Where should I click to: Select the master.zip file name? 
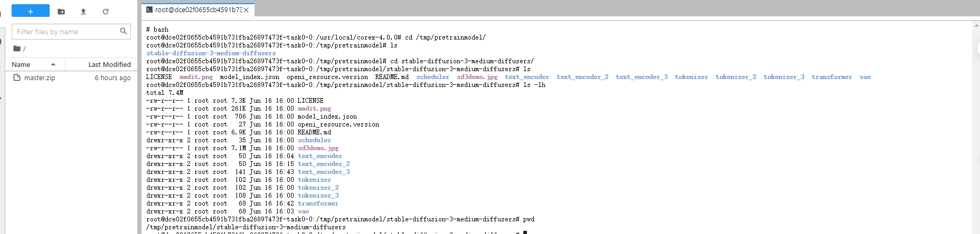[x=40, y=77]
